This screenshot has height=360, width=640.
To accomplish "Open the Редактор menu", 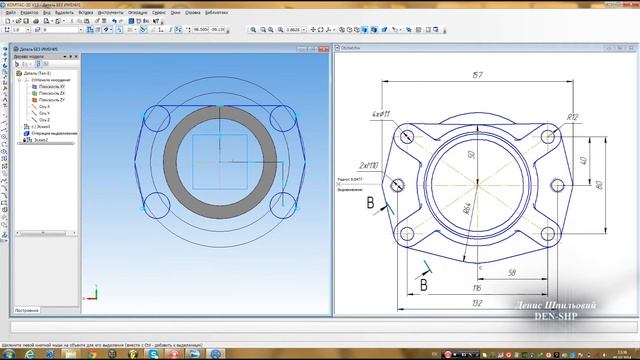I will pos(29,13).
